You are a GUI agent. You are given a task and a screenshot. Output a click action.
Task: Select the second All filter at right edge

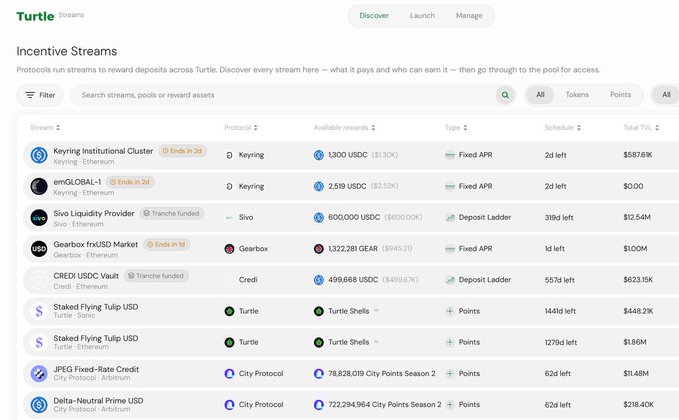tap(666, 94)
